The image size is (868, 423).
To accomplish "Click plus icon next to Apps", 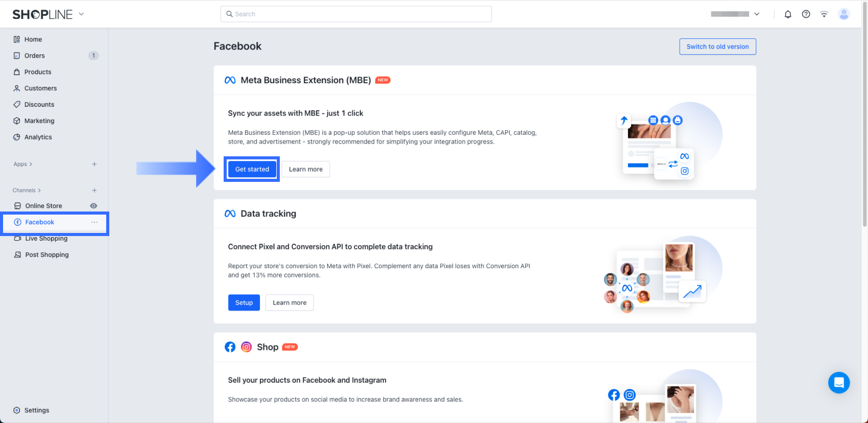I will (94, 164).
